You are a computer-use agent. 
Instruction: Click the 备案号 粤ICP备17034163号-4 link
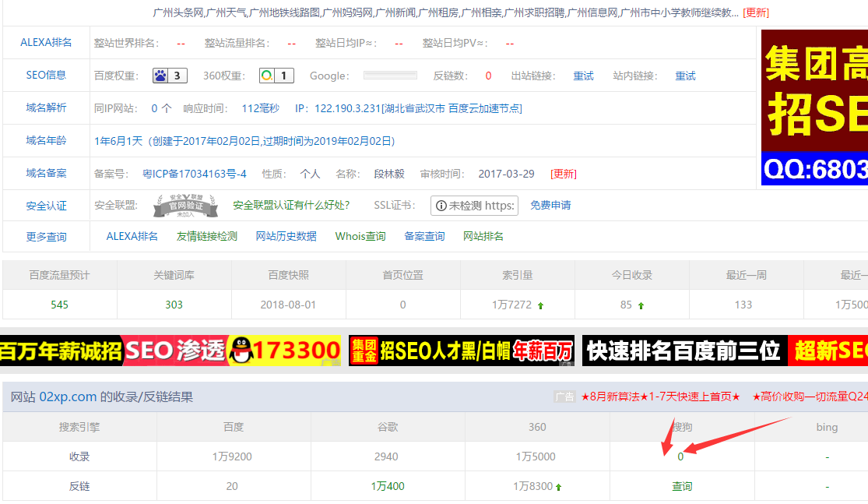195,174
